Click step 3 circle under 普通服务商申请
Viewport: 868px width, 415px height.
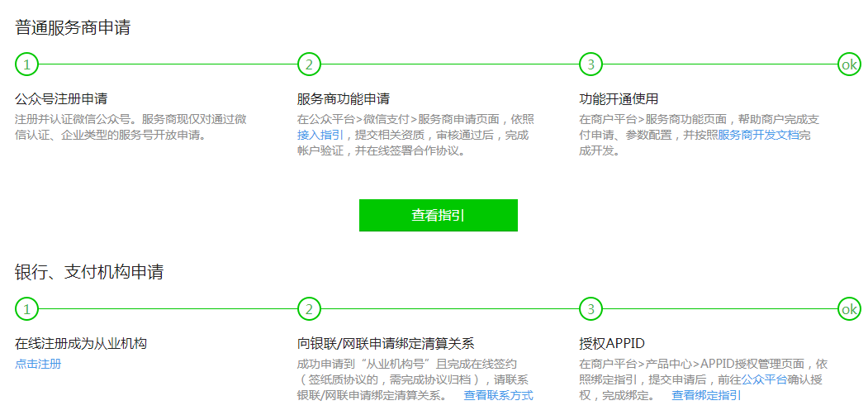click(591, 64)
